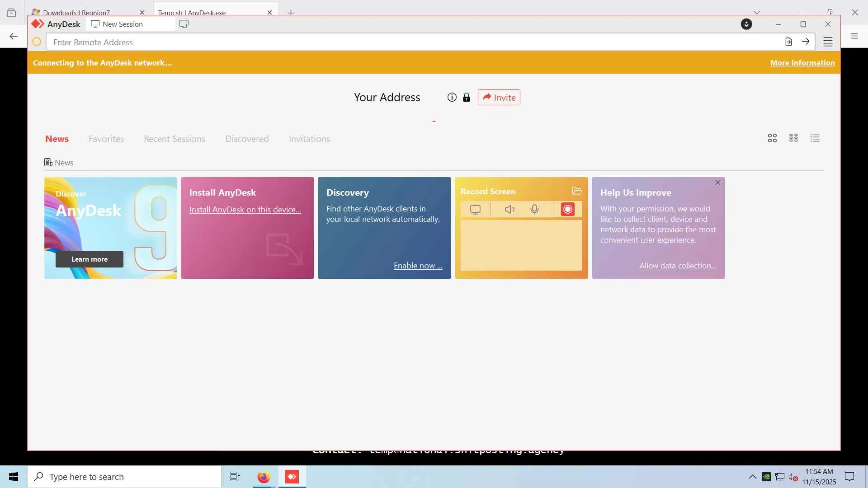This screenshot has width=868, height=488.
Task: Click the Enable now link in Discovery
Action: 418,266
